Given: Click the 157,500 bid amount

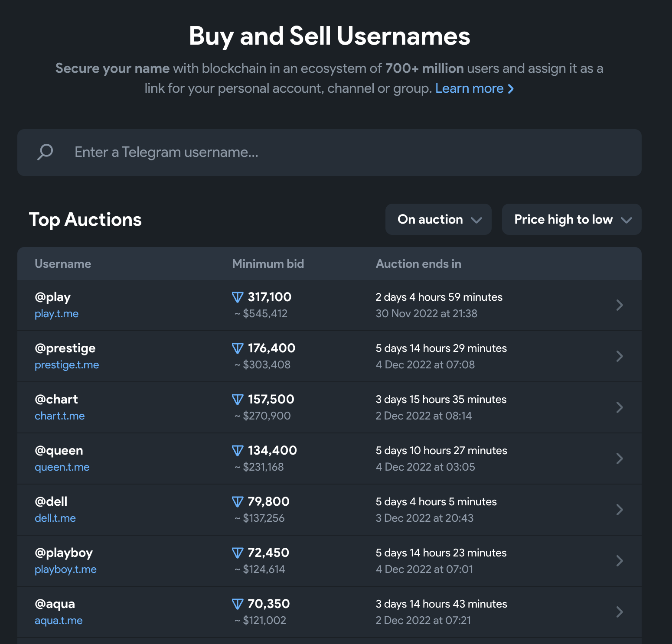Looking at the screenshot, I should [x=271, y=400].
